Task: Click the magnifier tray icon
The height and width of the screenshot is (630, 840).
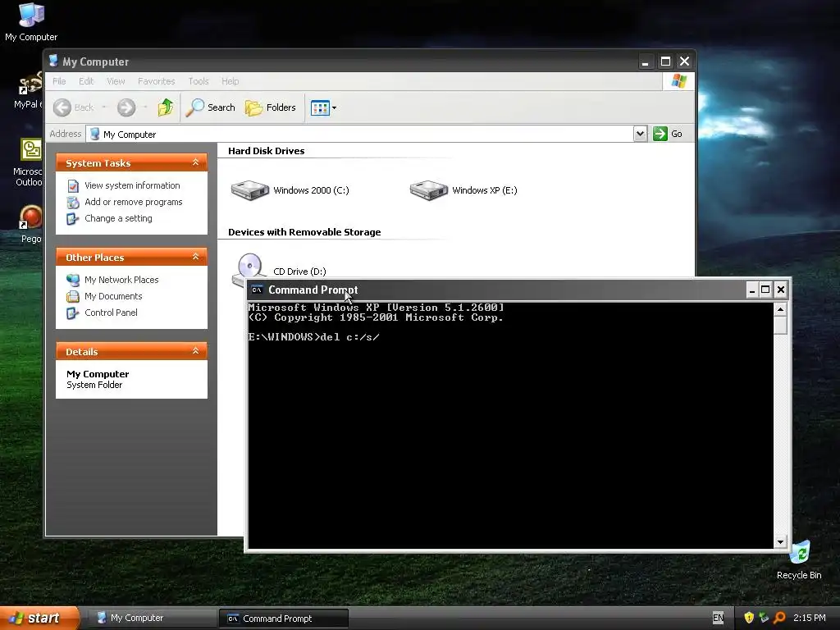Action: (x=779, y=618)
